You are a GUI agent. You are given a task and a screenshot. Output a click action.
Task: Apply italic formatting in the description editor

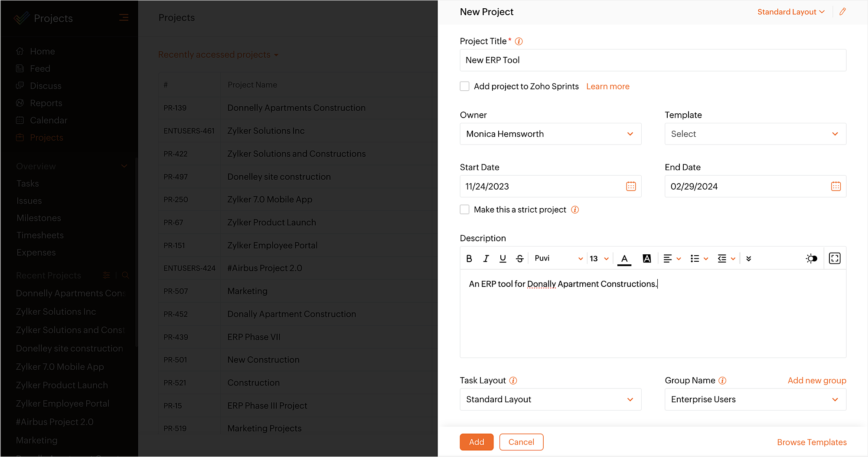tap(486, 259)
